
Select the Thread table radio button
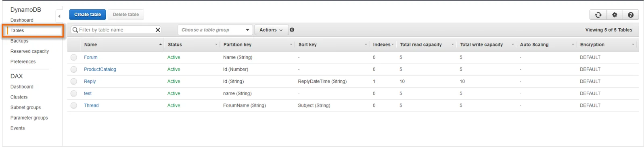point(74,105)
